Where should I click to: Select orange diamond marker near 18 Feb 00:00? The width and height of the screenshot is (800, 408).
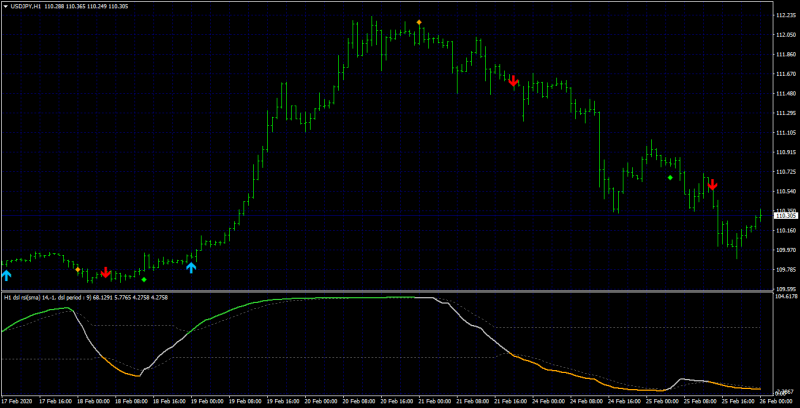click(78, 269)
